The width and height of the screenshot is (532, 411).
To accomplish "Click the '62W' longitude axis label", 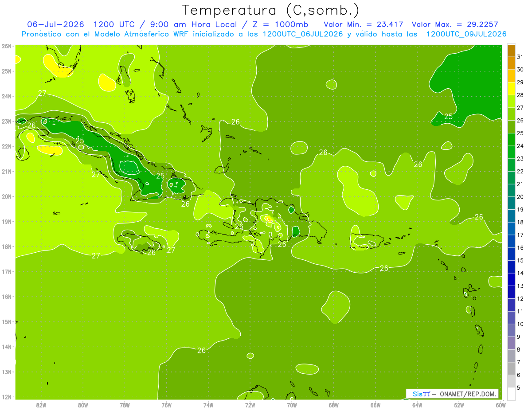I will click(459, 405).
